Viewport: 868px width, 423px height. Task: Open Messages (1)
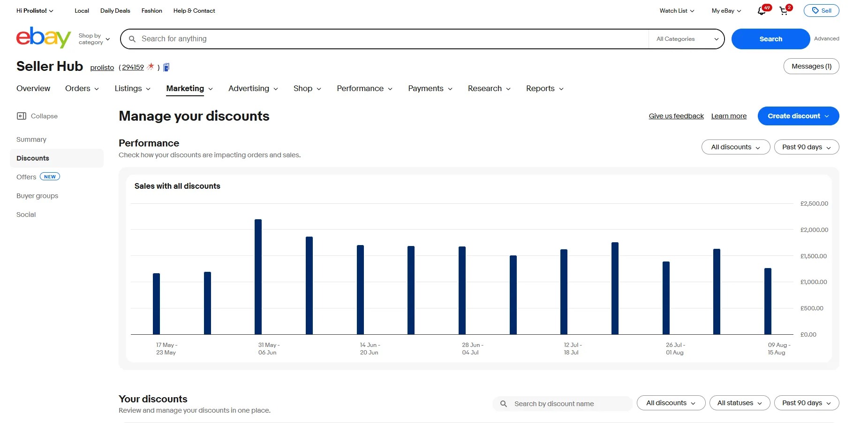click(811, 66)
